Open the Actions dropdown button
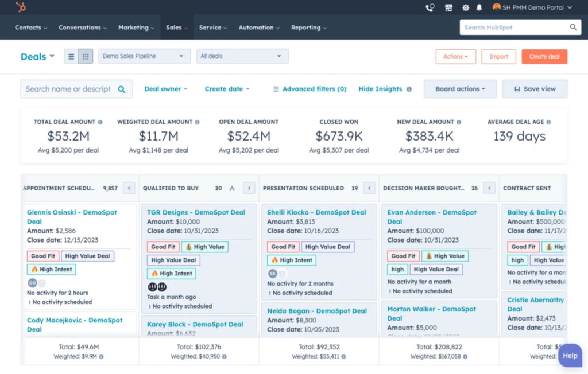The height and width of the screenshot is (374, 588). (455, 57)
